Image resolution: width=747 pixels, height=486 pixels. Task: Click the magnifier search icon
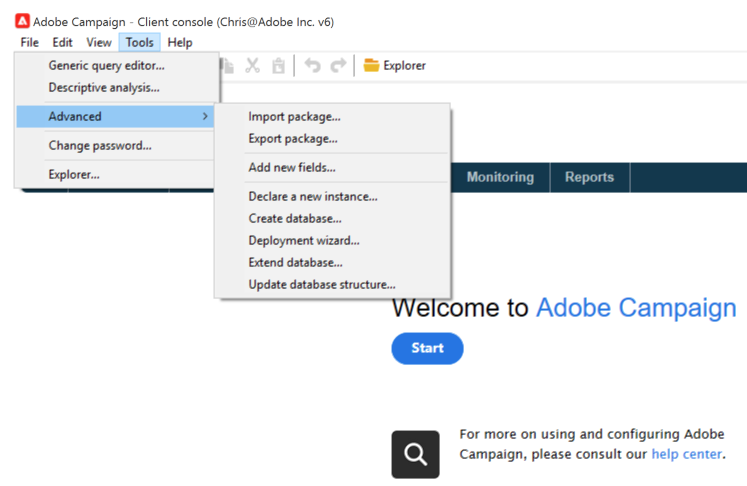(x=415, y=455)
